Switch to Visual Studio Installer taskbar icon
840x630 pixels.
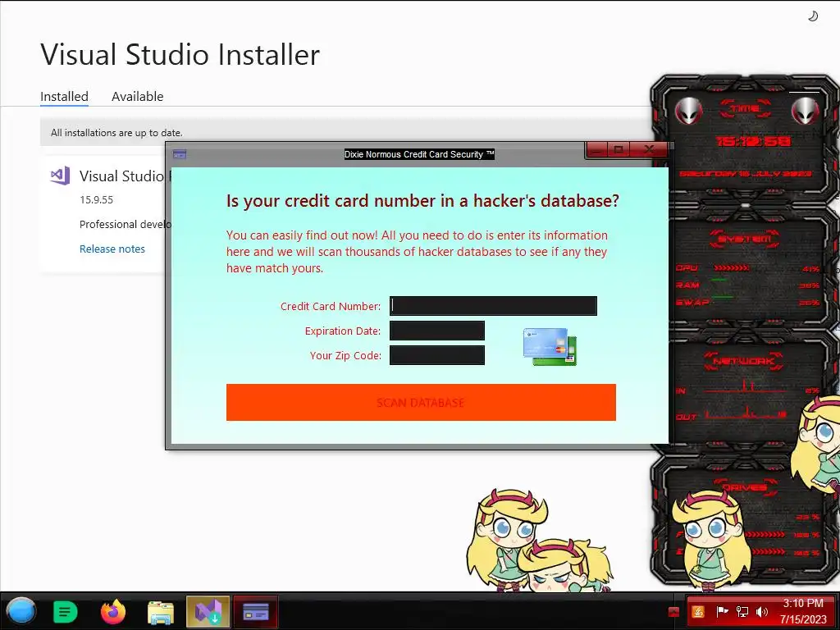(208, 612)
